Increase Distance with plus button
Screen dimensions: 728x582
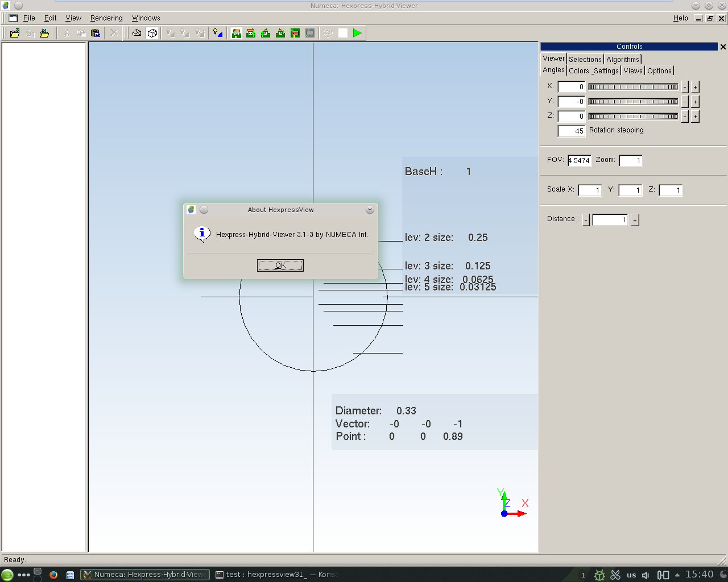tap(635, 220)
